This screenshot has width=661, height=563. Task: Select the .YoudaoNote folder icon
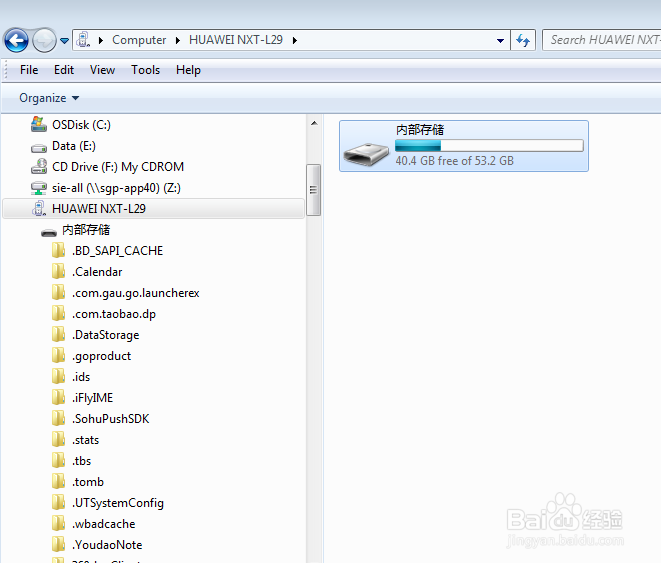59,544
